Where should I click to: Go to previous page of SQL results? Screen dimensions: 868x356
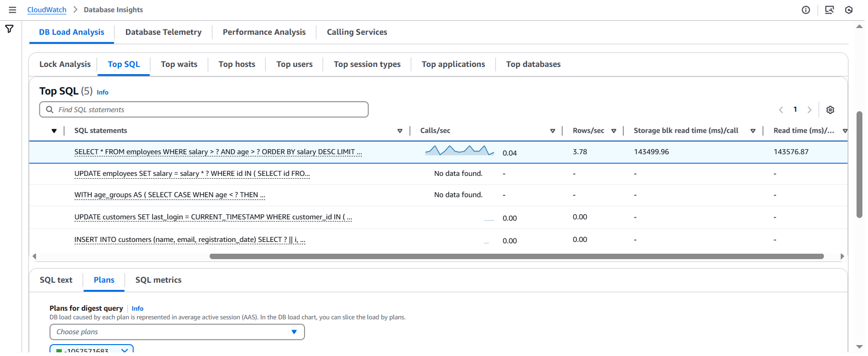click(x=781, y=110)
